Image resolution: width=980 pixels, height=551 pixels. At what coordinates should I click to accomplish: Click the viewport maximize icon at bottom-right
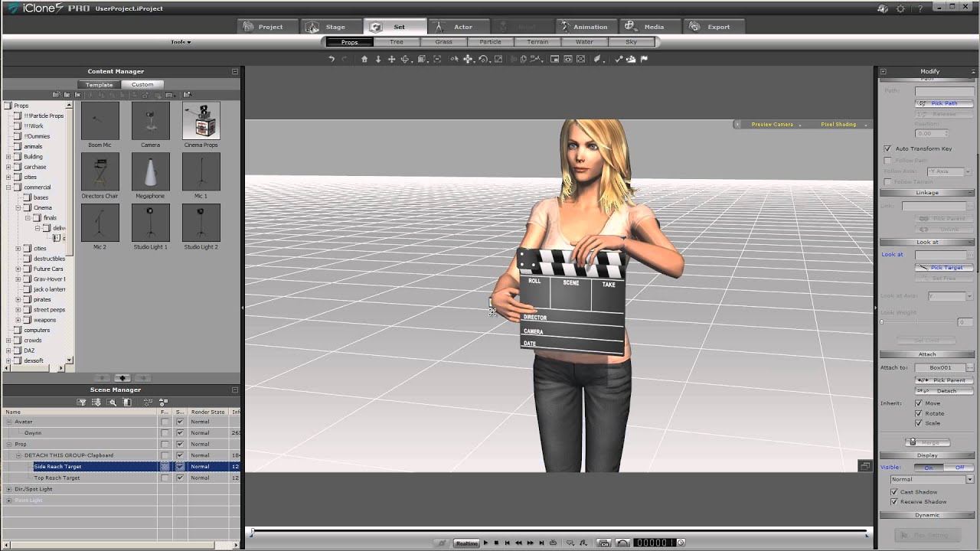[x=865, y=465]
